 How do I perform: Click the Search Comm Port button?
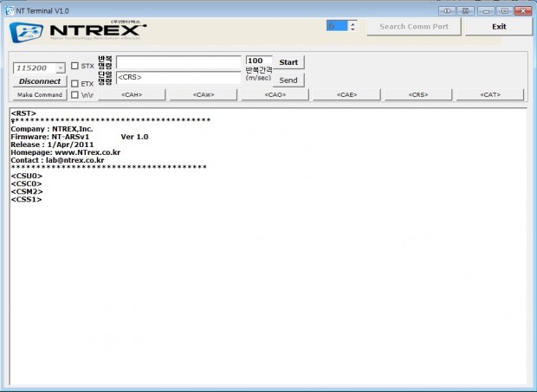click(x=414, y=27)
